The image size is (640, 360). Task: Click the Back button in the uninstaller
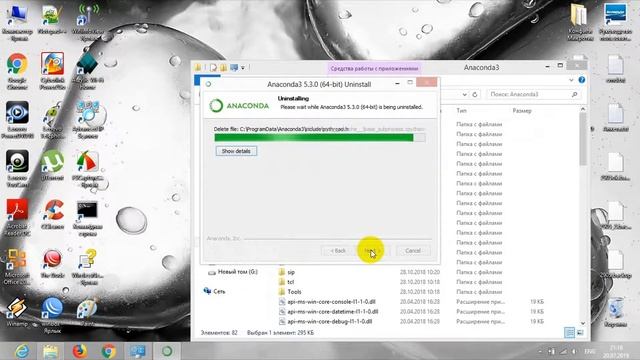tap(338, 251)
